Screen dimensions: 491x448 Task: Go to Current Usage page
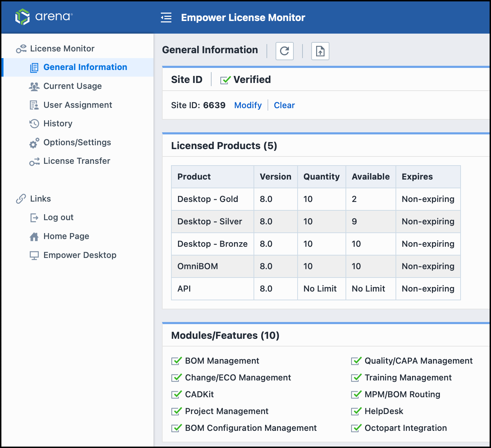tap(72, 86)
